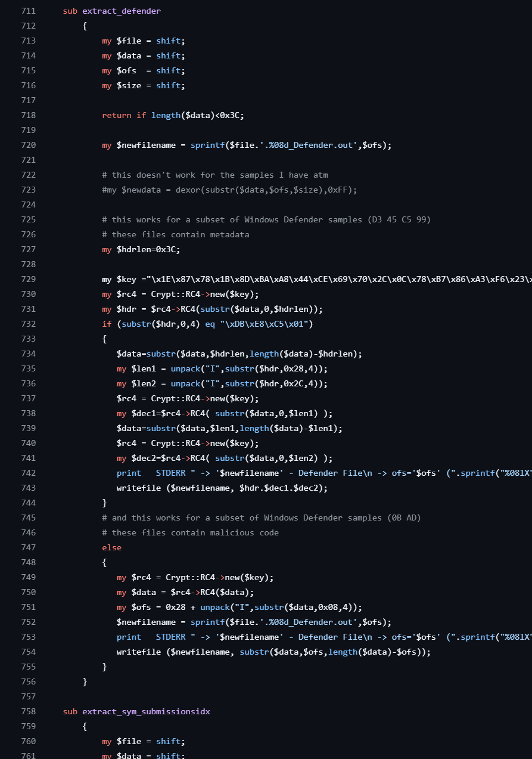
Task: Click 'my $ofs = shift;' line
Action: click(x=144, y=70)
